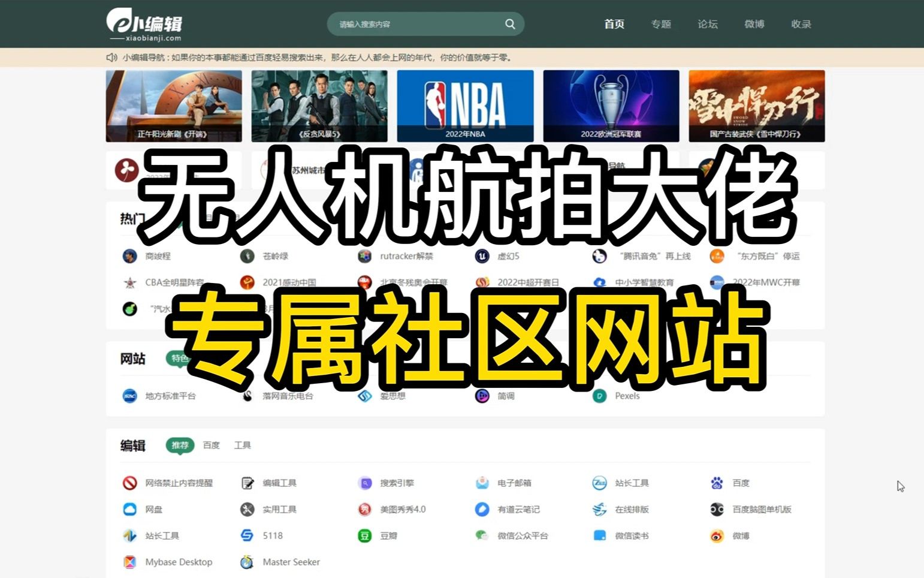Open the 商竣程 hot link

158,256
